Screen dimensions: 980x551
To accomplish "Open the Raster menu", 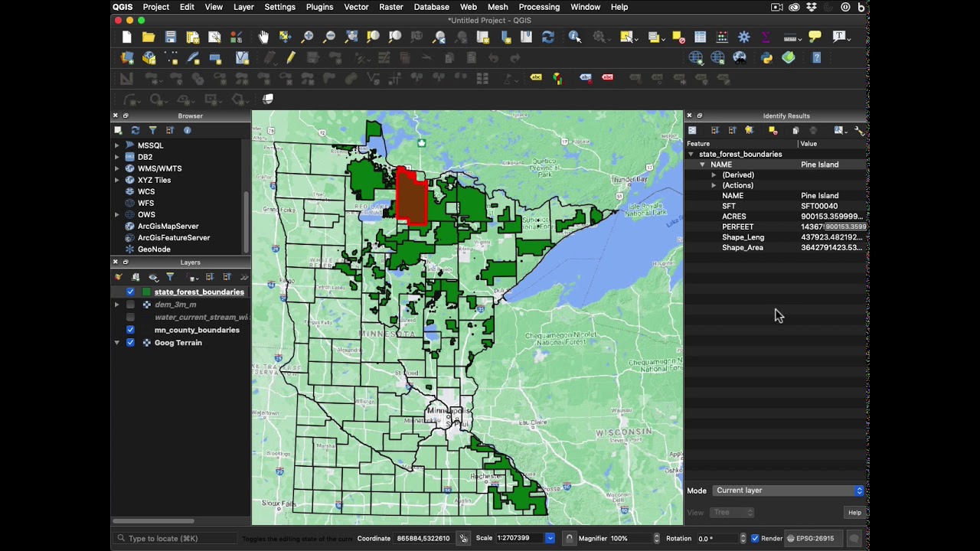I will coord(391,7).
